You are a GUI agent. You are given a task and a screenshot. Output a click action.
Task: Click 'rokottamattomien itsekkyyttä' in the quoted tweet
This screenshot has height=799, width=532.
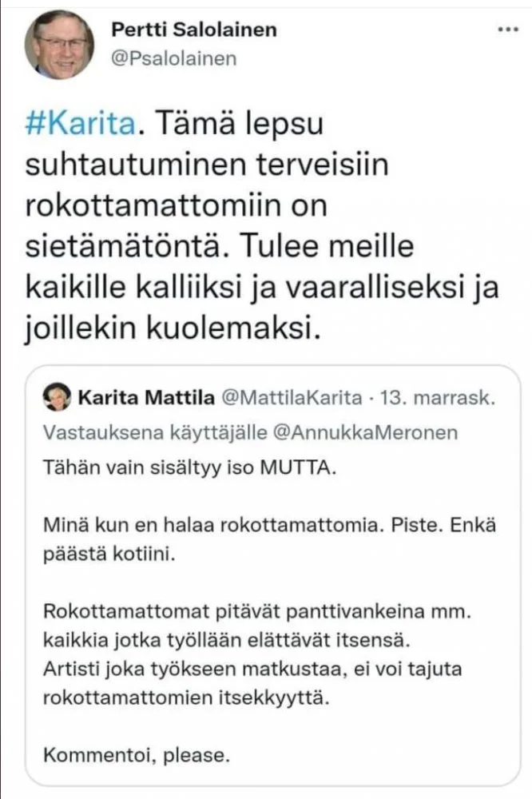tap(185, 694)
